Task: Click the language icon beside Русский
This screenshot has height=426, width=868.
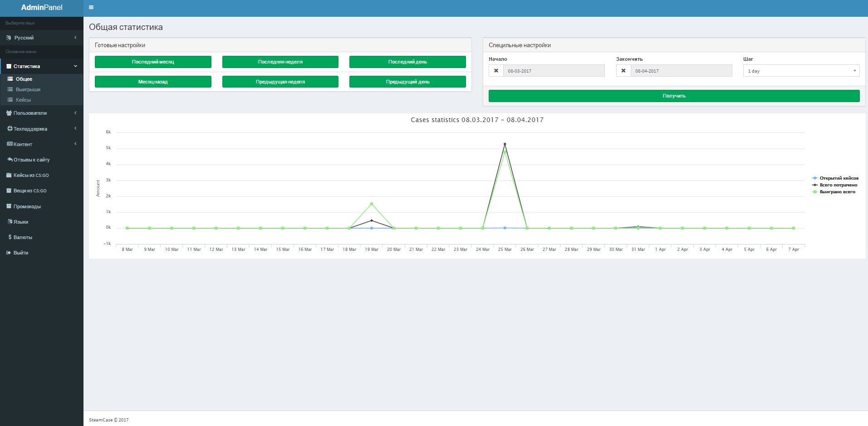Action: click(x=9, y=38)
